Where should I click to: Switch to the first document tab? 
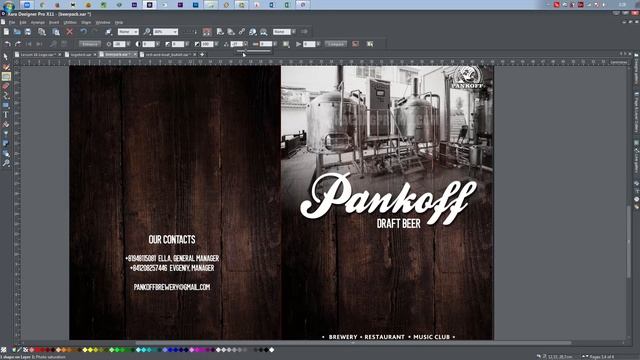pyautogui.click(x=37, y=54)
